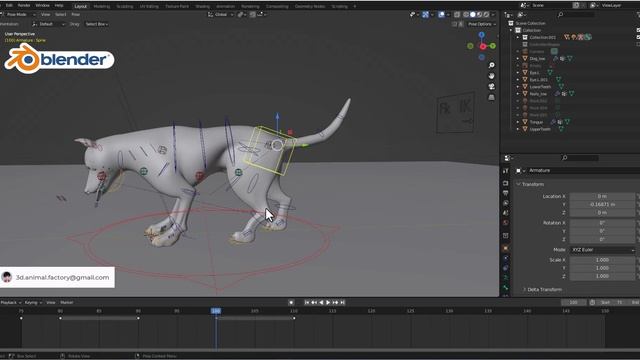Image resolution: width=640 pixels, height=360 pixels.
Task: Open the Global transform orientation dropdown
Action: [221, 14]
